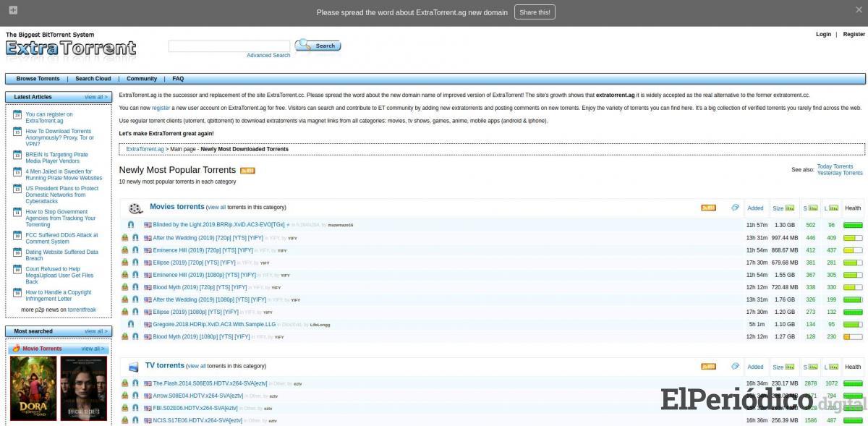Open the Movies torrents heading link
This screenshot has width=868, height=426.
pos(177,207)
